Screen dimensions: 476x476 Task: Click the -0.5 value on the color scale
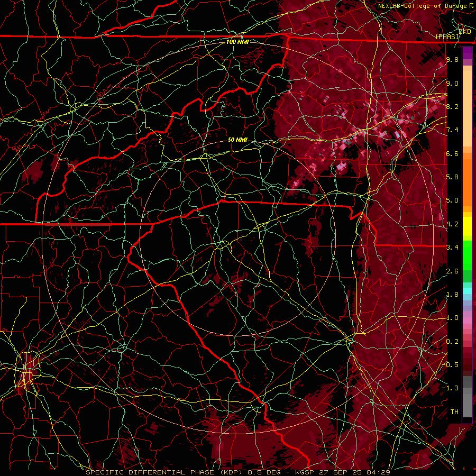click(x=450, y=365)
